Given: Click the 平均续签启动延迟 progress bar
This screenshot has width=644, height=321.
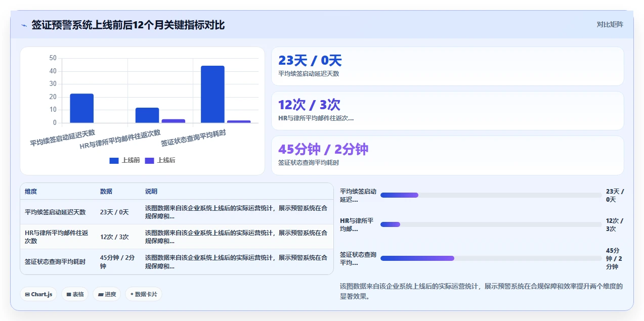Looking at the screenshot, I should [491, 195].
